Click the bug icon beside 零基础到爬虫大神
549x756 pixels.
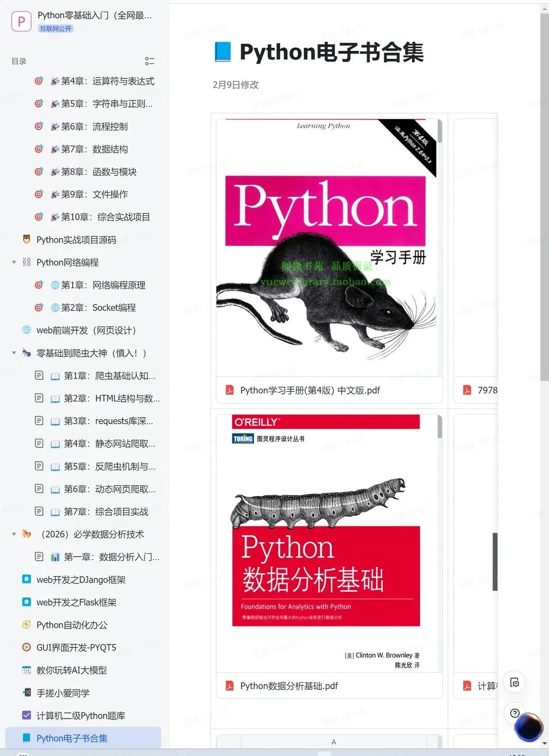[26, 353]
